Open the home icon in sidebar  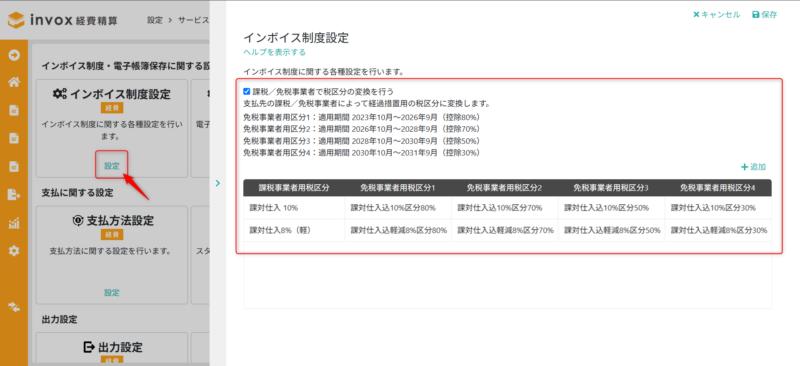tap(14, 82)
